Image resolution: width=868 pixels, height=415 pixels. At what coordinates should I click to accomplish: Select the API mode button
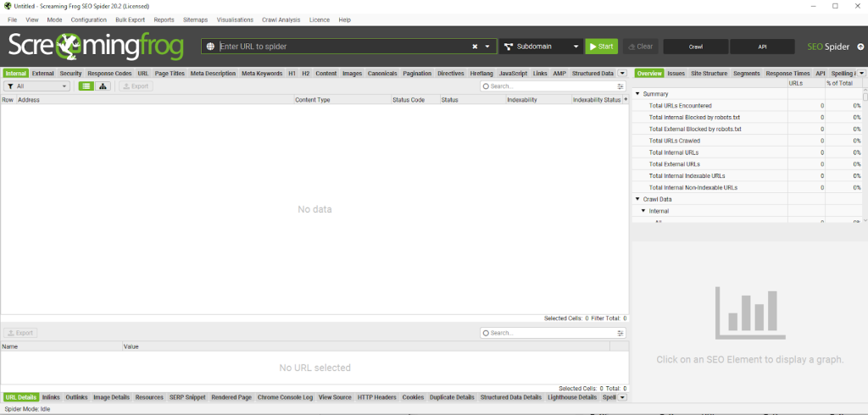762,47
